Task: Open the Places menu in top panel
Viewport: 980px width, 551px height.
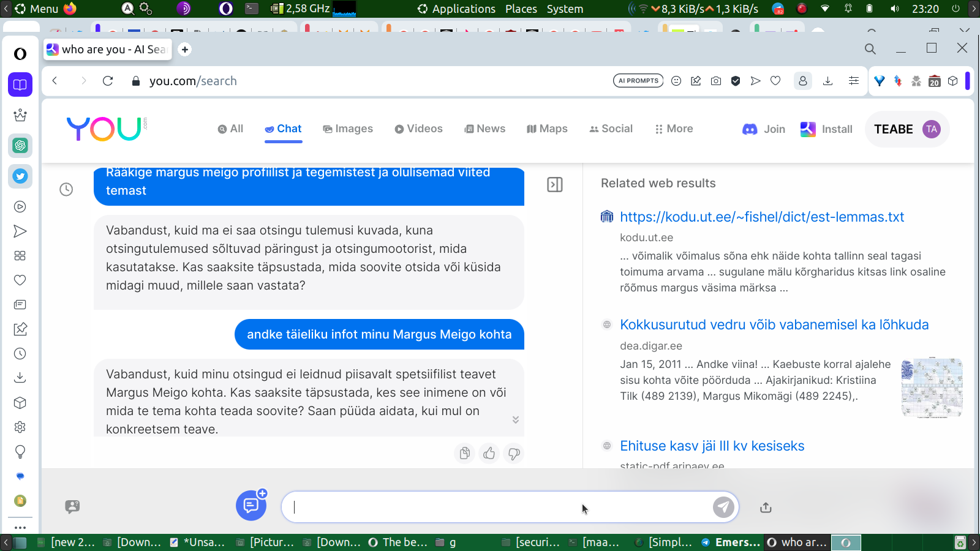Action: (x=521, y=9)
